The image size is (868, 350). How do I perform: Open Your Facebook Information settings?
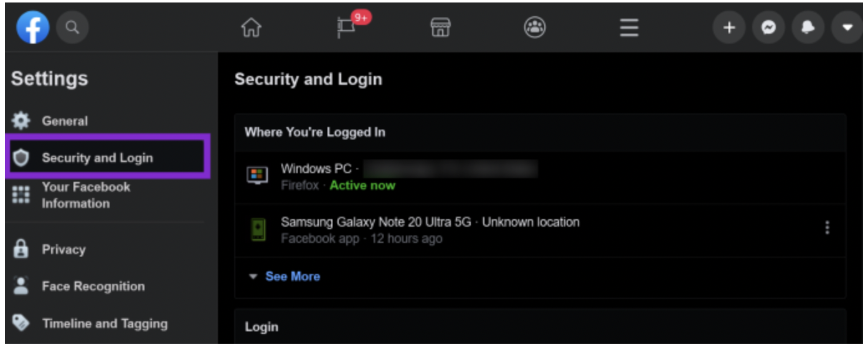[x=86, y=195]
